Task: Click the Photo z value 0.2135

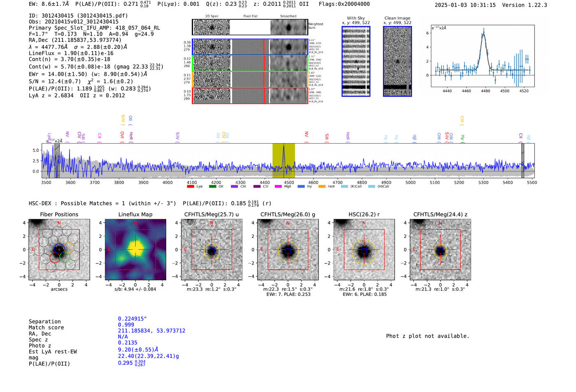Action: pyautogui.click(x=128, y=343)
